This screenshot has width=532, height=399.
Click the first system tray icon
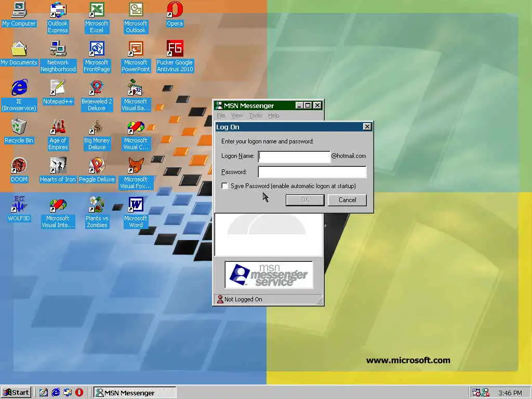click(476, 393)
